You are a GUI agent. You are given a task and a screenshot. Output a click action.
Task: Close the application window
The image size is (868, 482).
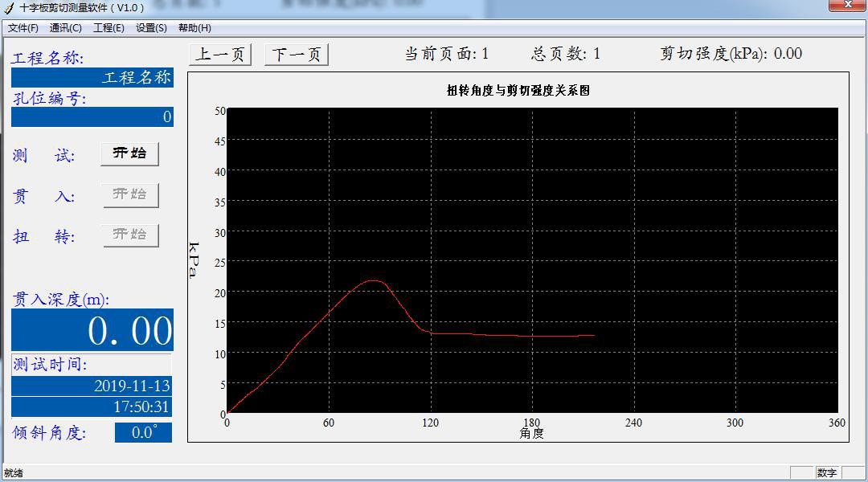coord(845,6)
